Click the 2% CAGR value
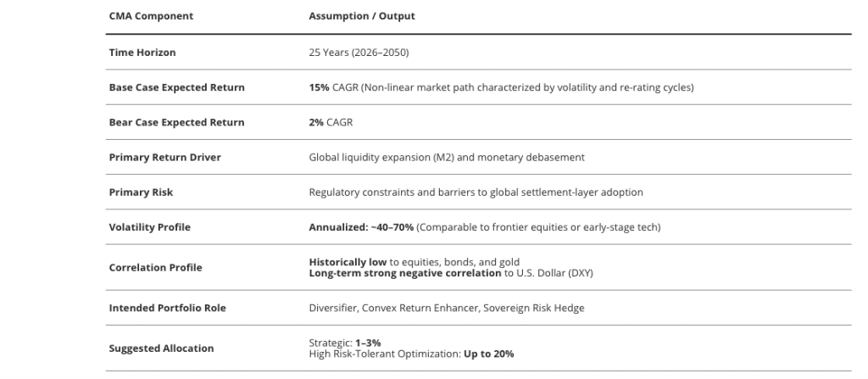This screenshot has width=868, height=379. [x=331, y=122]
